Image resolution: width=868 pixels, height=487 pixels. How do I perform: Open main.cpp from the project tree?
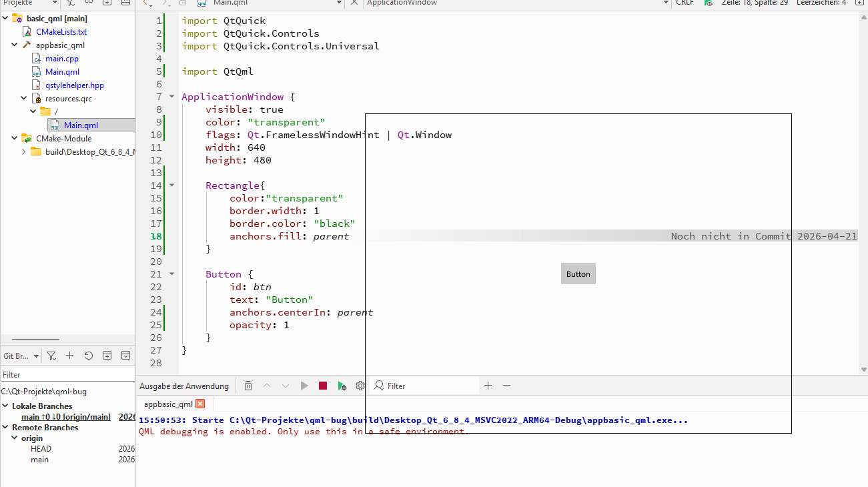61,59
